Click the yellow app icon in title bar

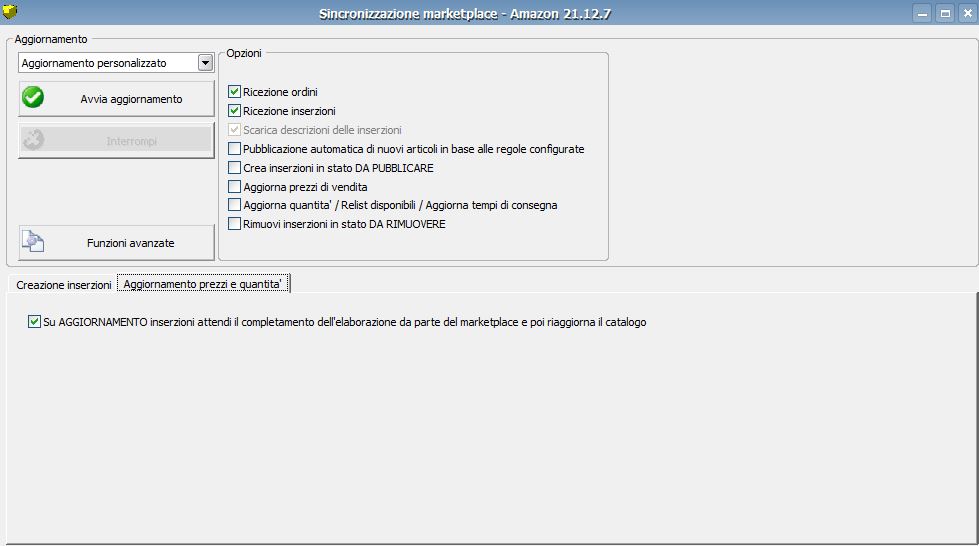pos(10,11)
